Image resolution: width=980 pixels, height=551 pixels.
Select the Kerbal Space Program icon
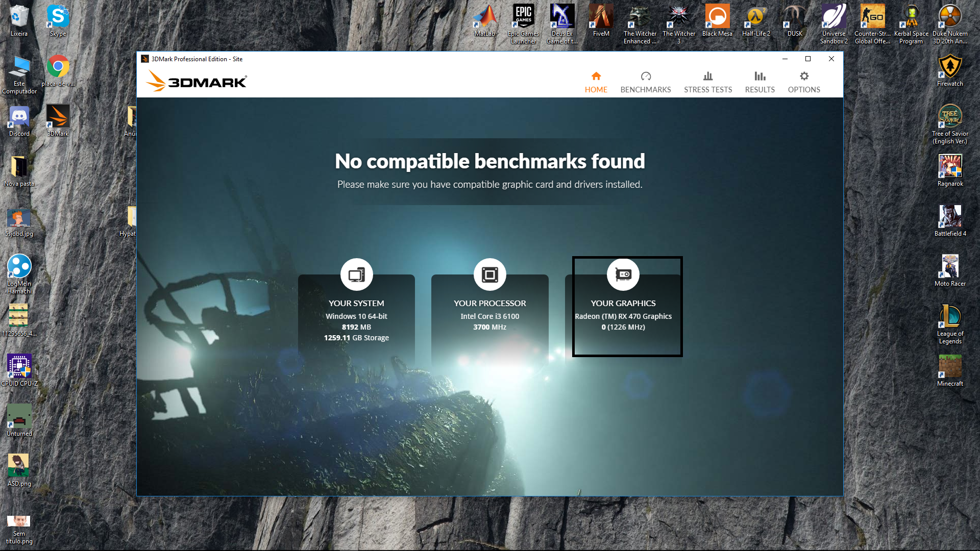tap(911, 24)
